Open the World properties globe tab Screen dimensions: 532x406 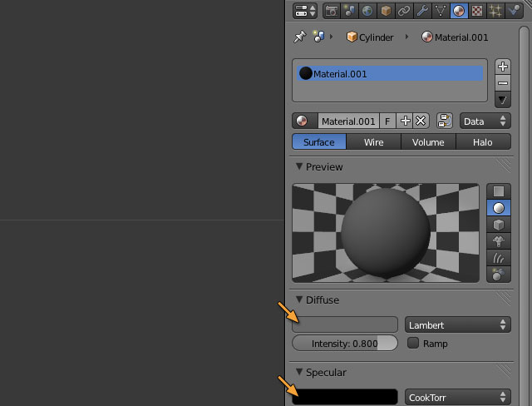[368, 11]
